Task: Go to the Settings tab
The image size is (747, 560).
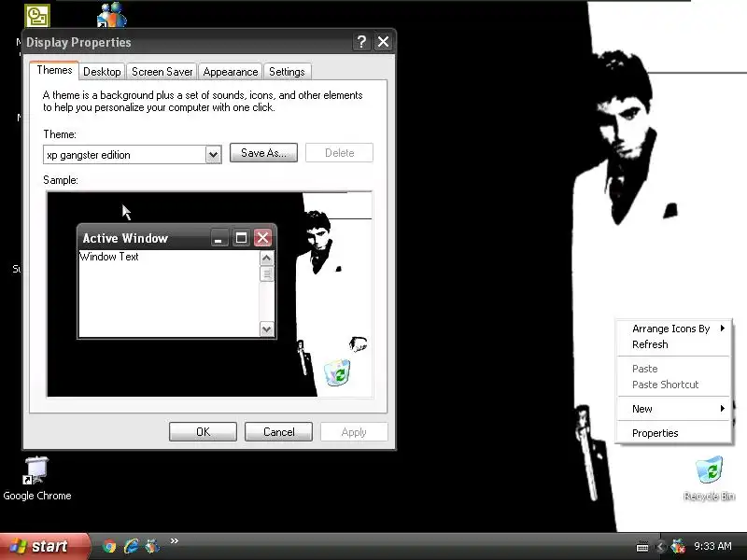Action: (287, 72)
